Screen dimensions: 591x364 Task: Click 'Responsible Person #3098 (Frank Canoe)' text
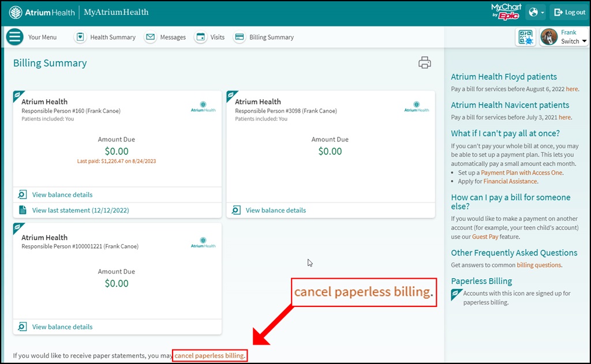point(286,111)
